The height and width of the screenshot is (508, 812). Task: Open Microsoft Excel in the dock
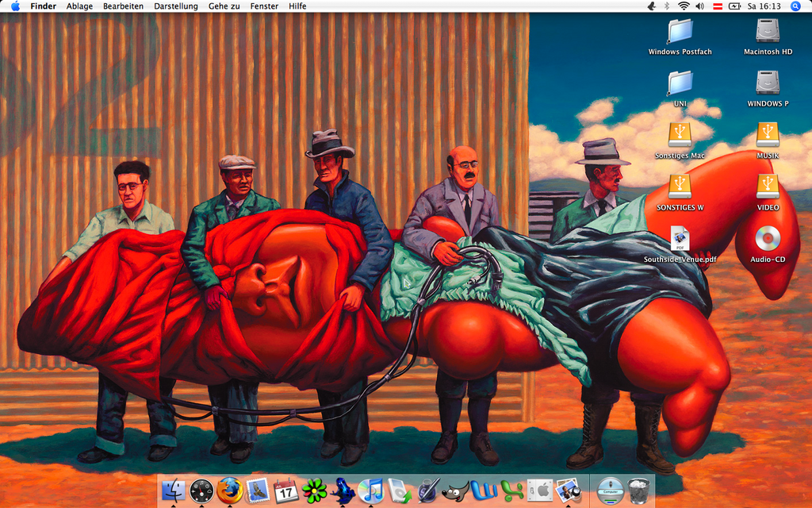click(512, 491)
